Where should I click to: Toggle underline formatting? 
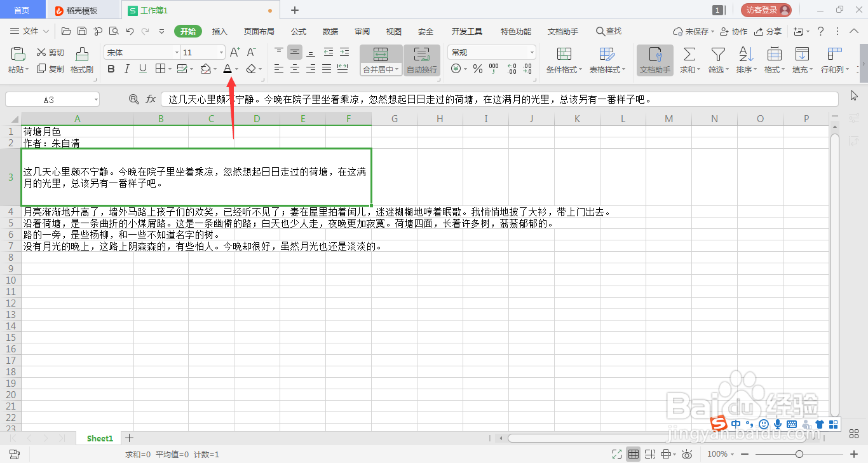coord(143,69)
